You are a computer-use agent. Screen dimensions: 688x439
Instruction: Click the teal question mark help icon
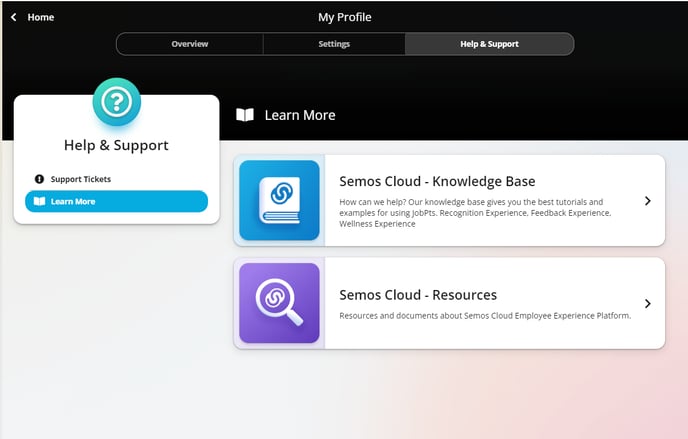coord(117,102)
